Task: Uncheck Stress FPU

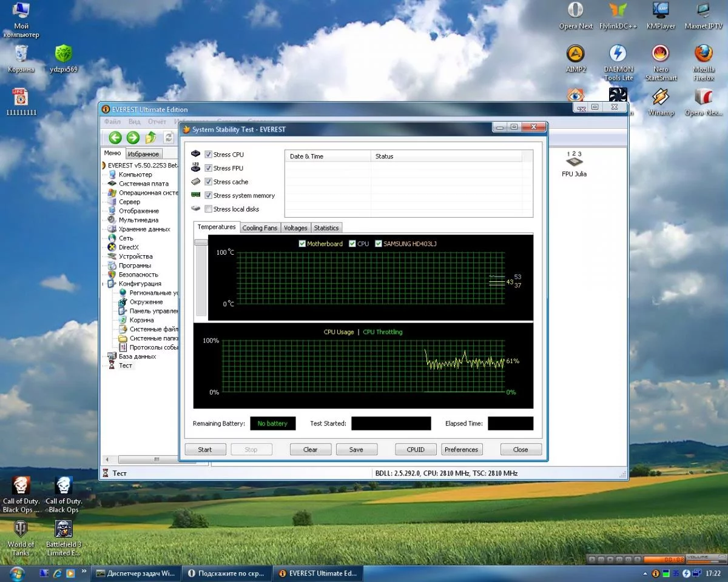Action: (x=209, y=168)
